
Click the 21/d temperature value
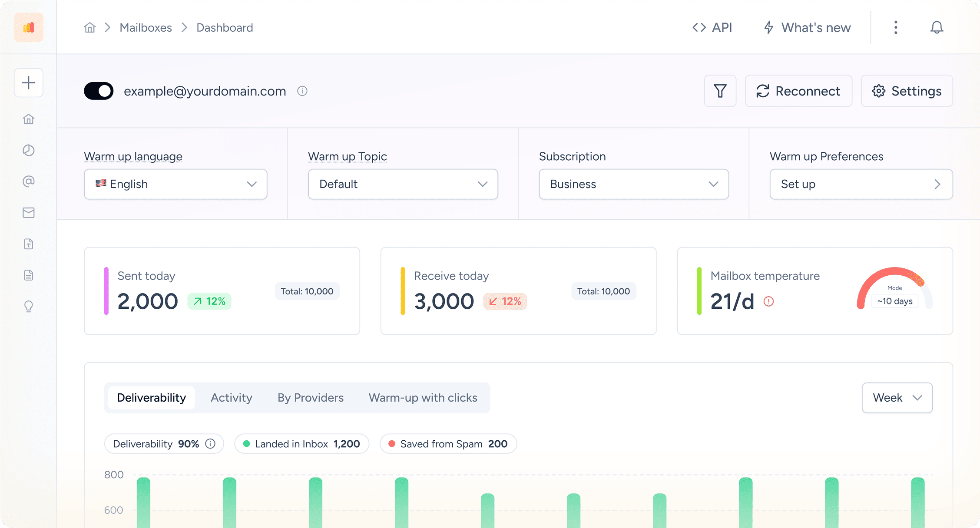pos(732,301)
